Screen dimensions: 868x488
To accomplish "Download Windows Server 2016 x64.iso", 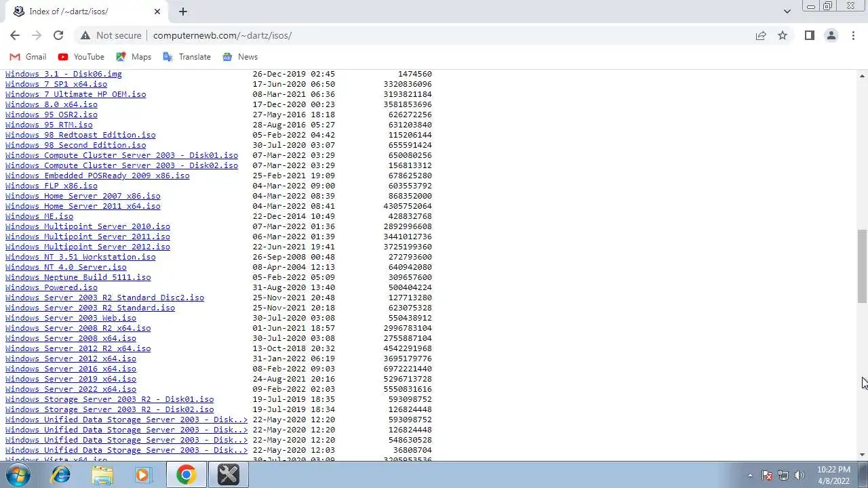I will (71, 369).
